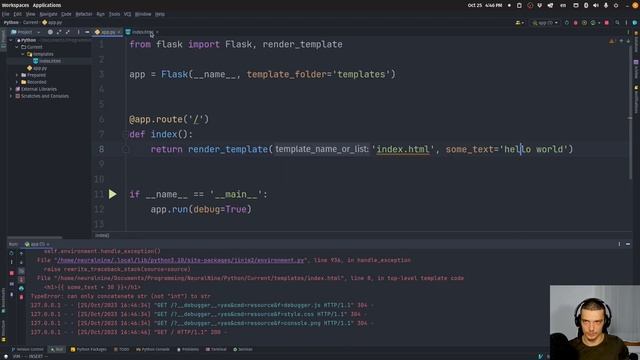640x360 pixels.
Task: Collapse the Python project root node
Action: click(11, 40)
